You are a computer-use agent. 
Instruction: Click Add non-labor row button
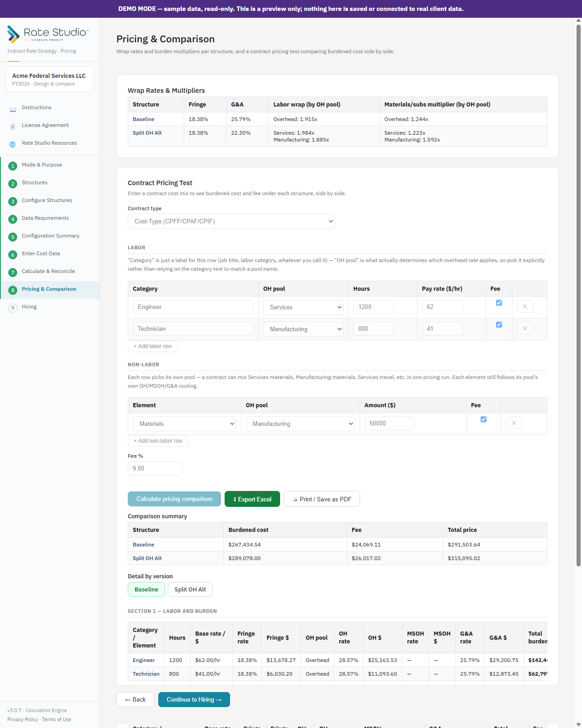tap(158, 441)
